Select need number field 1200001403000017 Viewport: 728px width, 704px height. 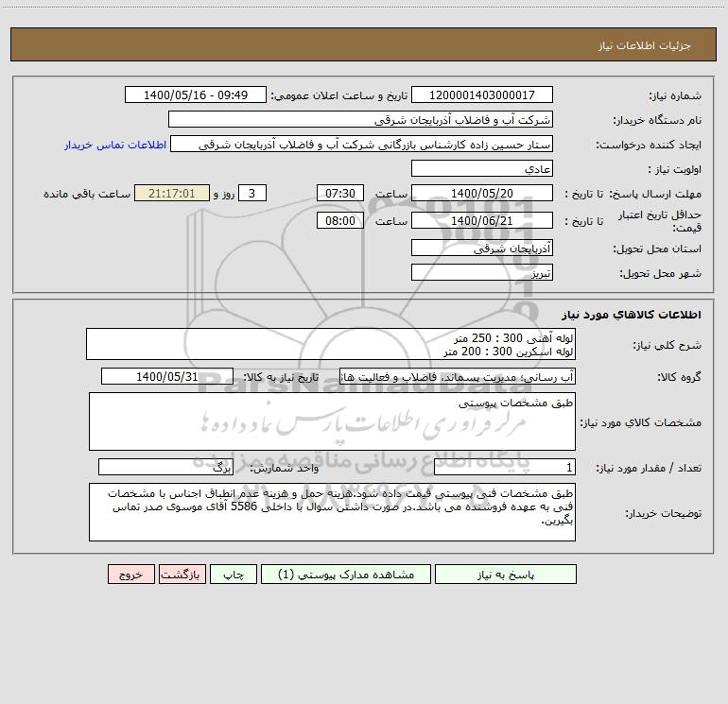pos(482,94)
